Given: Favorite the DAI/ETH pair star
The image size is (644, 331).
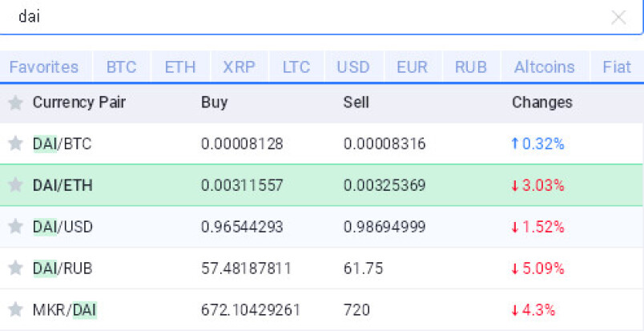Looking at the screenshot, I should [x=15, y=185].
